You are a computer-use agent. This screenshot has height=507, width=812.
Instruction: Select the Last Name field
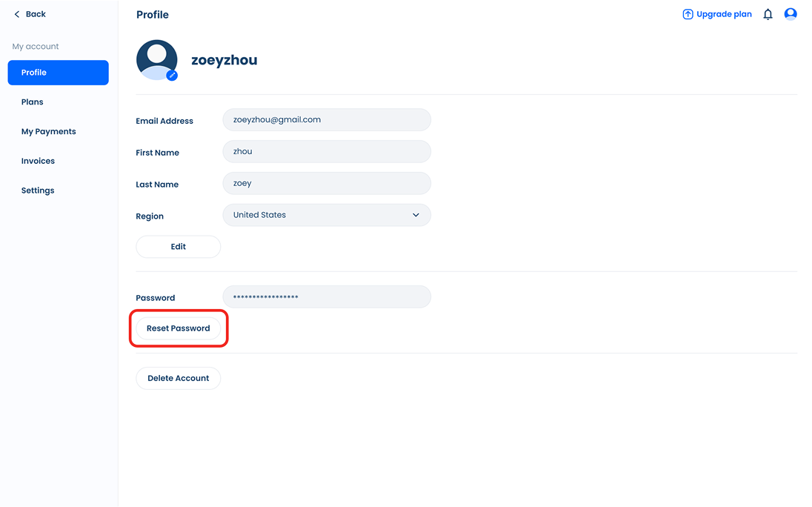326,184
